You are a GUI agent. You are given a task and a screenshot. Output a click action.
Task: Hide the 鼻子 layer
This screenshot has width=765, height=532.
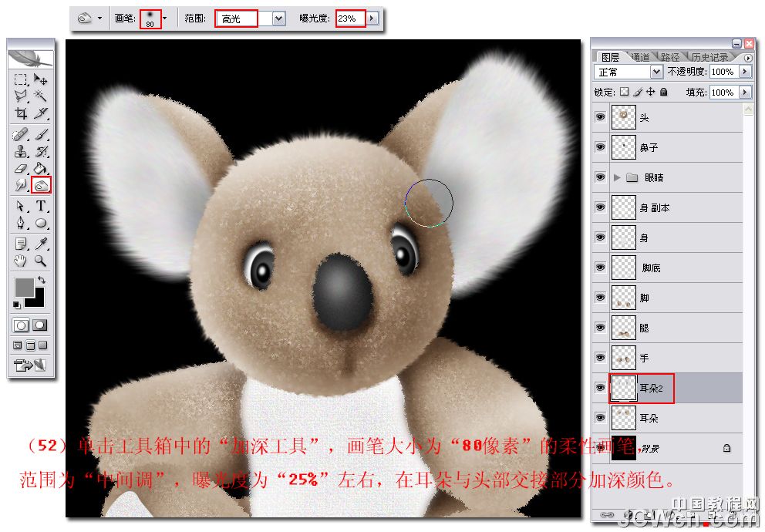coord(600,147)
